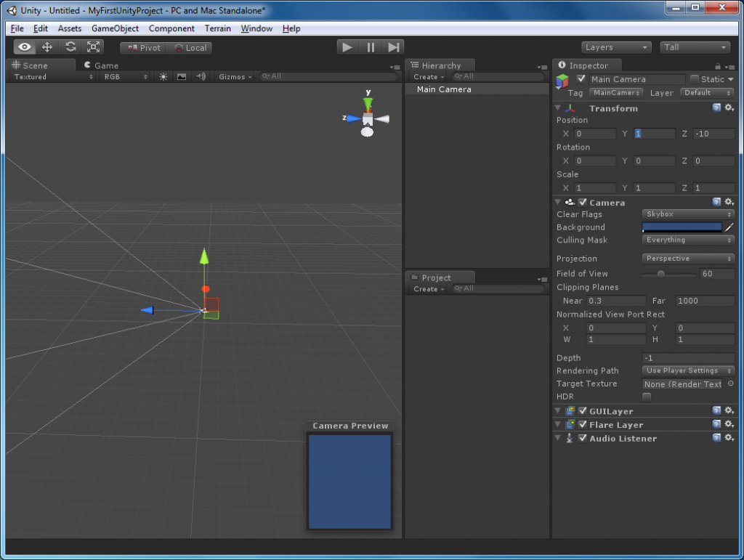Disable the GUILayer component checkbox
Screen dimensions: 744x560
coord(583,410)
